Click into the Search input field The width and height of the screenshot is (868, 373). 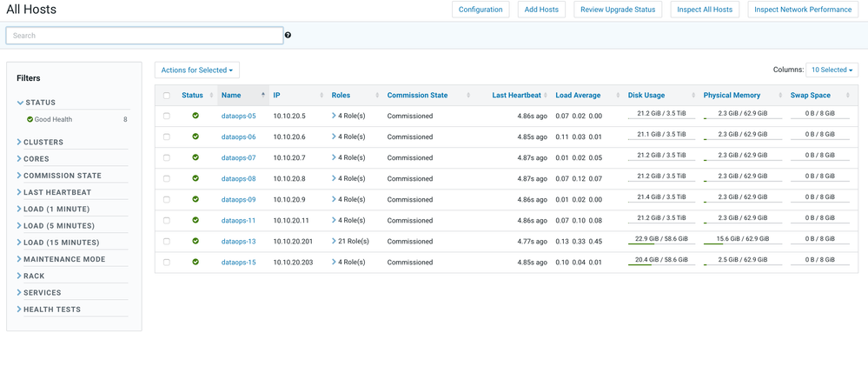144,36
